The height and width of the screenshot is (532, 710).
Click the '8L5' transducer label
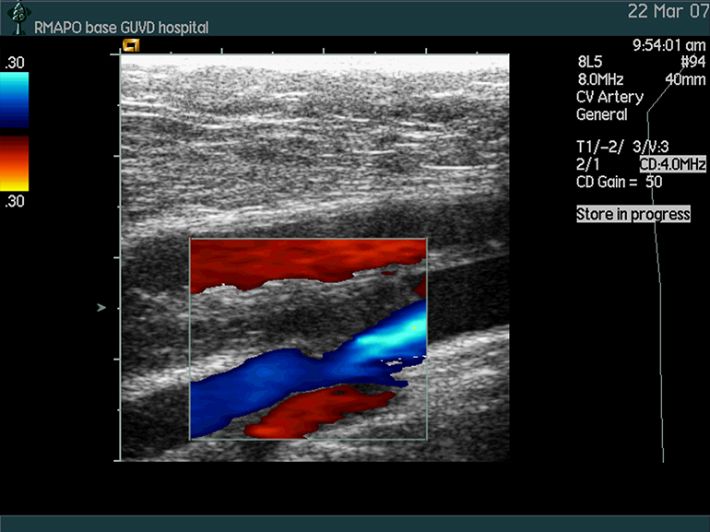(x=590, y=62)
